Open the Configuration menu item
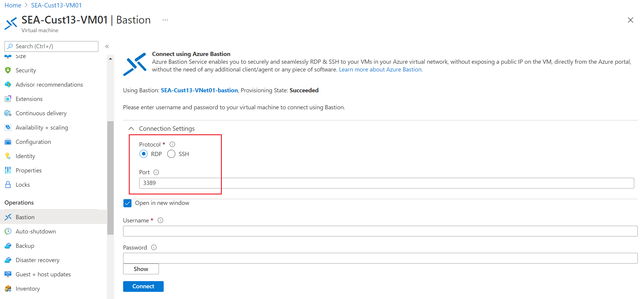The image size is (644, 299). click(33, 142)
